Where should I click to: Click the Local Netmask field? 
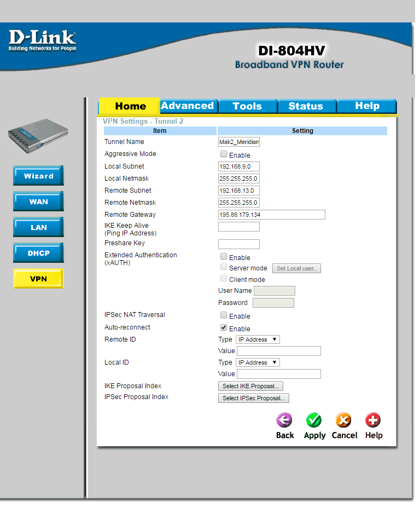pos(239,178)
